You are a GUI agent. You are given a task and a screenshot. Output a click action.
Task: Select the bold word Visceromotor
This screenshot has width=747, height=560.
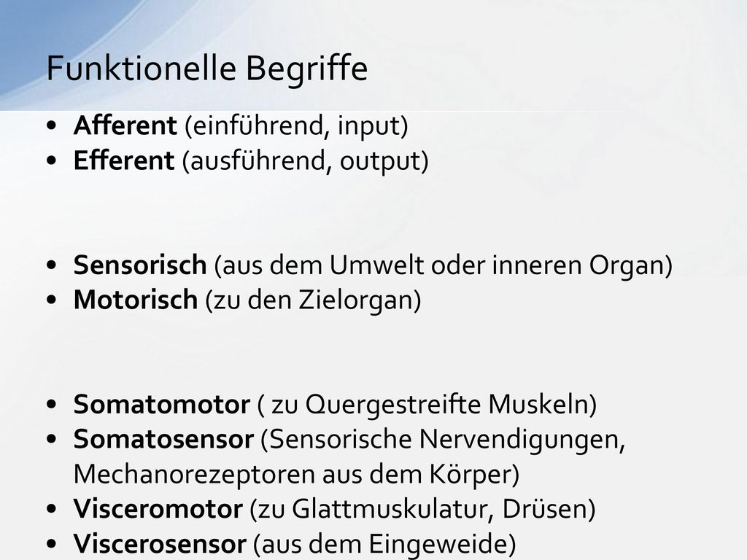tap(158, 509)
